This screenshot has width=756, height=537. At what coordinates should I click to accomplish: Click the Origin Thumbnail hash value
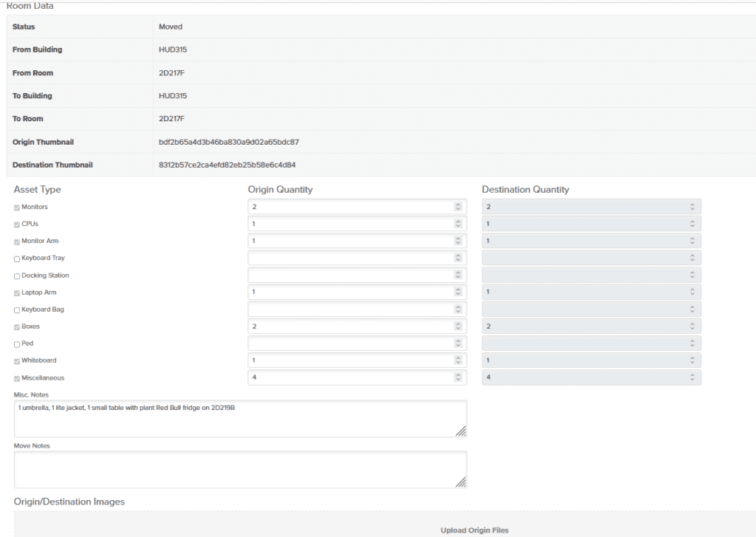point(228,142)
